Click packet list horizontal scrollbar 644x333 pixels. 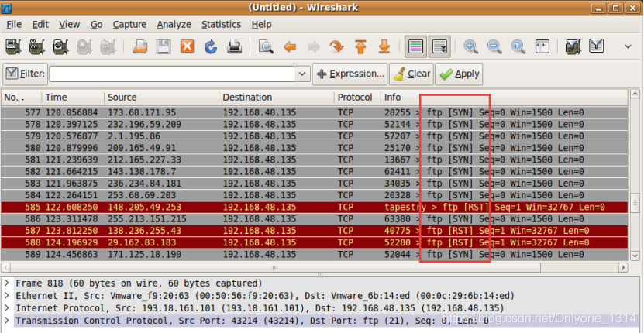(275, 268)
